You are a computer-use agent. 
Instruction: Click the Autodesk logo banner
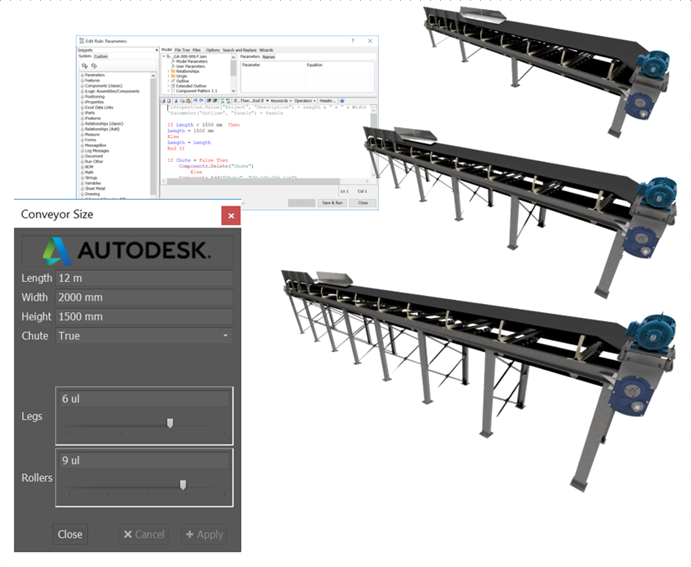127,251
